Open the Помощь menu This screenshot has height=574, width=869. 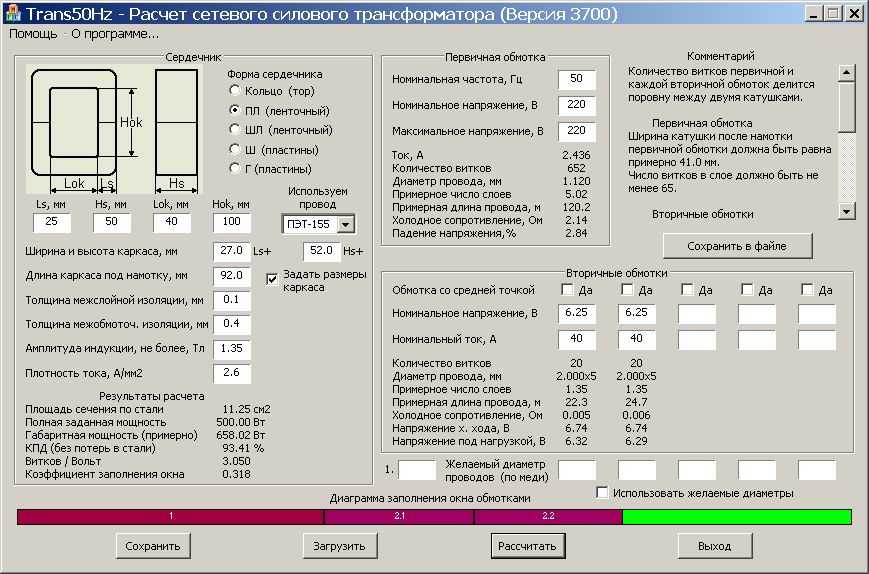click(x=33, y=34)
